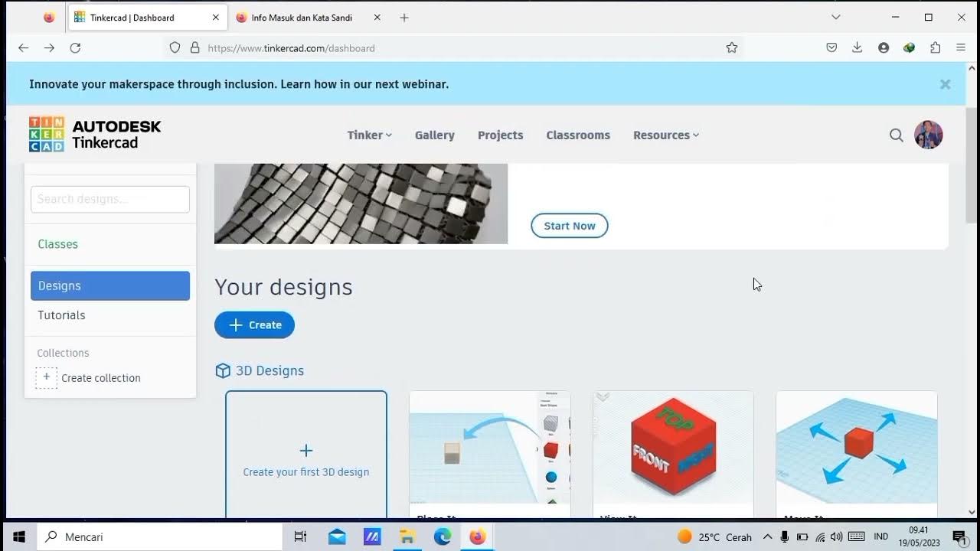This screenshot has height=551, width=980.
Task: Click the 3D Designs cube icon
Action: coord(223,370)
